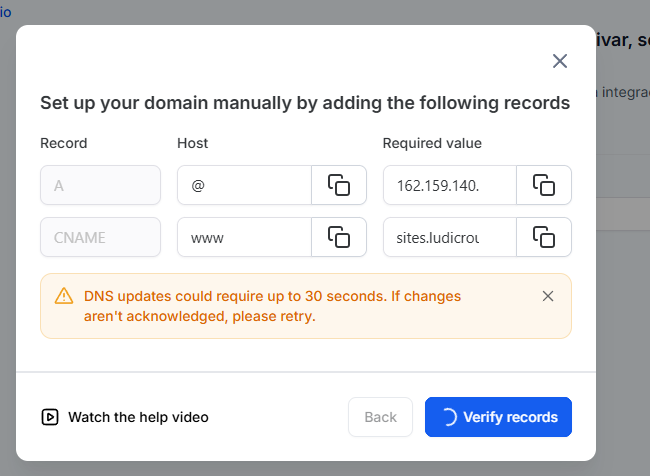Click the @ host input field
The height and width of the screenshot is (476, 650).
pyautogui.click(x=244, y=185)
